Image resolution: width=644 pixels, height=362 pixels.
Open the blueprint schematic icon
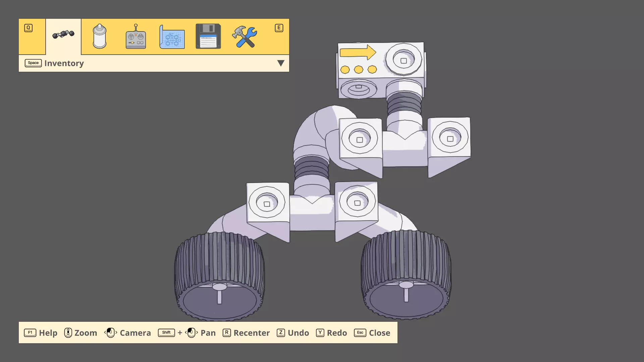tap(172, 37)
